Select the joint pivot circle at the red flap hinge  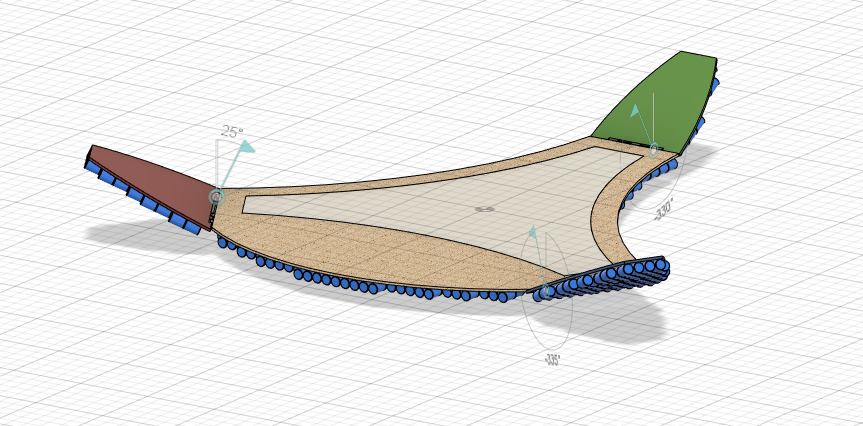coord(215,197)
